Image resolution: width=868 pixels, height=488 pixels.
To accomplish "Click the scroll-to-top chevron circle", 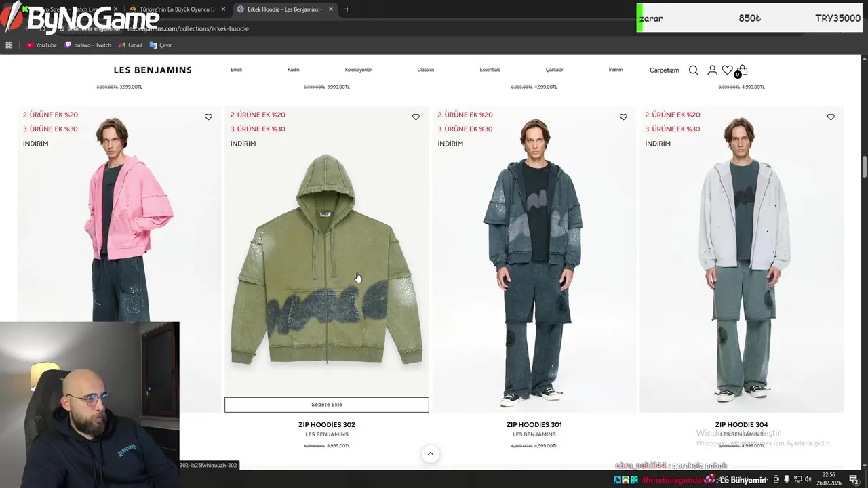I will tap(431, 454).
